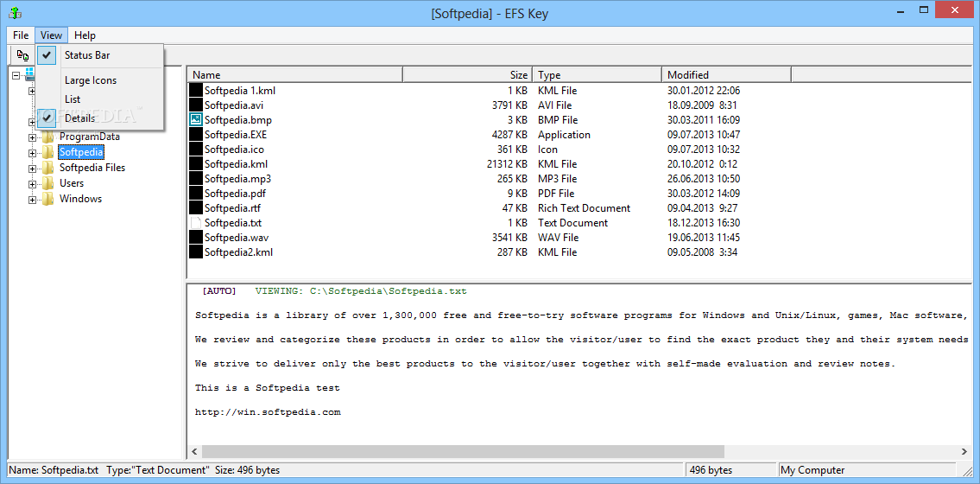Click the Rich Text Document type cell
Screen dimensions: 980x484
585,208
